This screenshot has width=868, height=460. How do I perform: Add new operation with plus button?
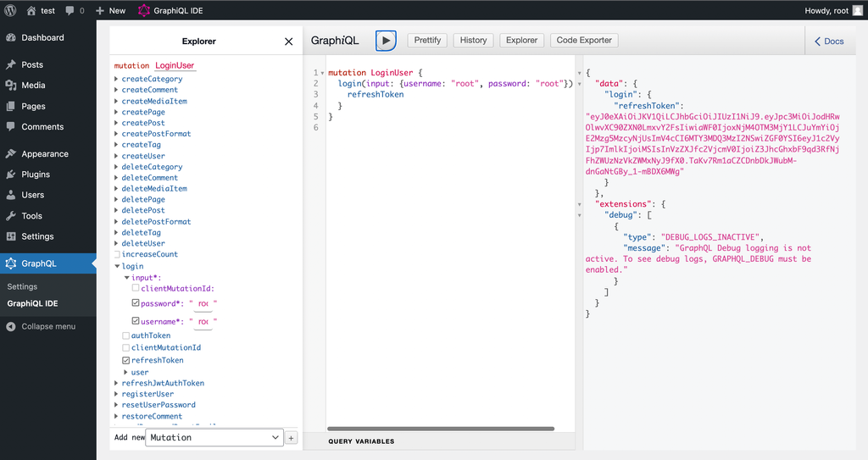(x=292, y=438)
